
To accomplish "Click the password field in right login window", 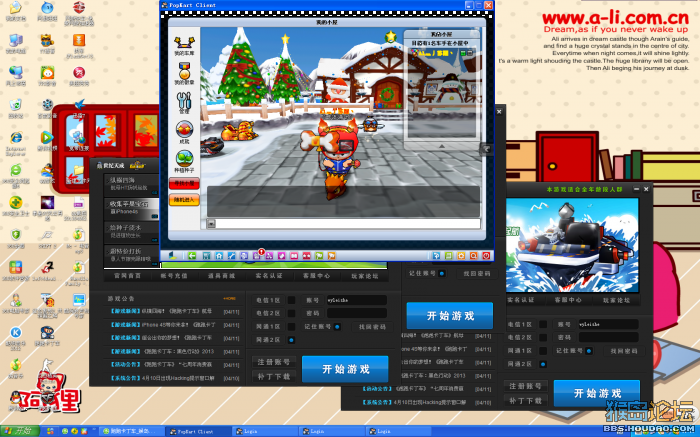I will [x=608, y=337].
